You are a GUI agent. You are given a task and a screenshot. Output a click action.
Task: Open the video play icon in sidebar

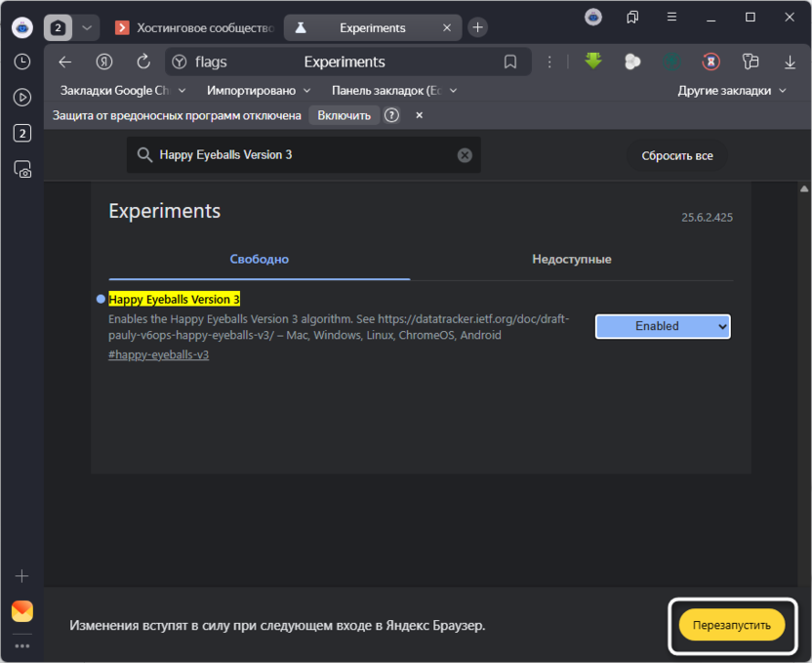click(22, 98)
